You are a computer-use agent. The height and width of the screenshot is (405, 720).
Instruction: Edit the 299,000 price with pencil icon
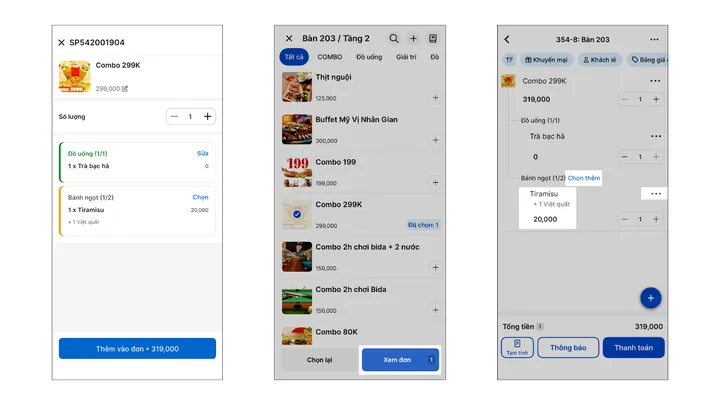[x=124, y=89]
